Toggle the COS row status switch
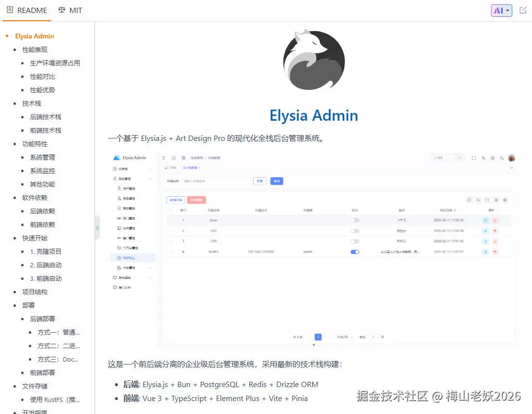Image resolution: width=532 pixels, height=414 pixels. pyautogui.click(x=355, y=241)
